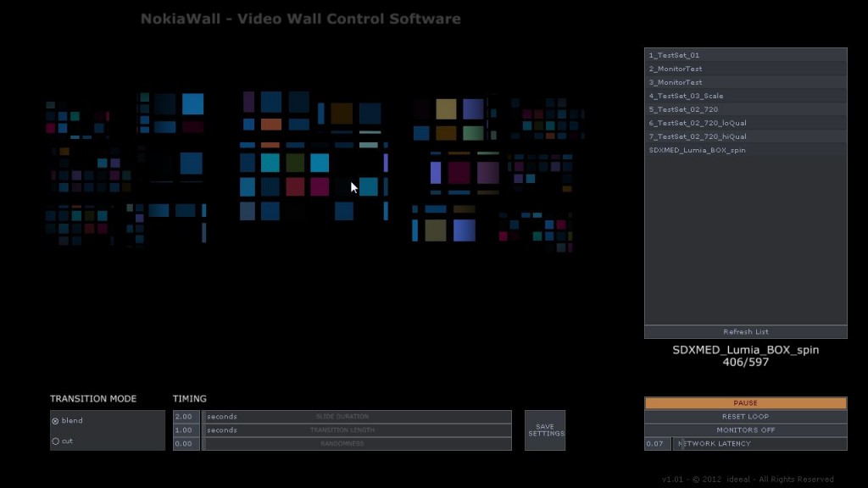Select the 7_TestSet_02_720_hiQual entry

[745, 136]
